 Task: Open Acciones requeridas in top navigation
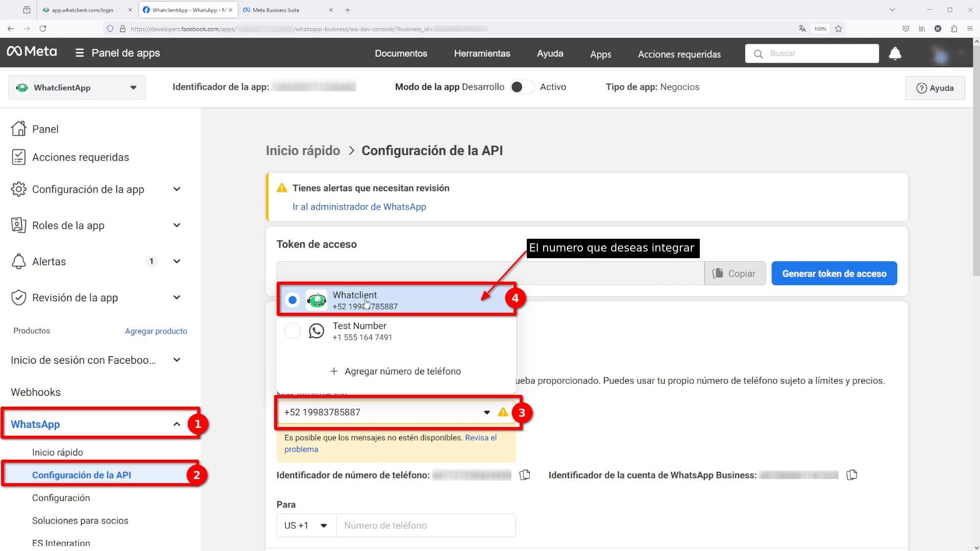click(x=679, y=54)
